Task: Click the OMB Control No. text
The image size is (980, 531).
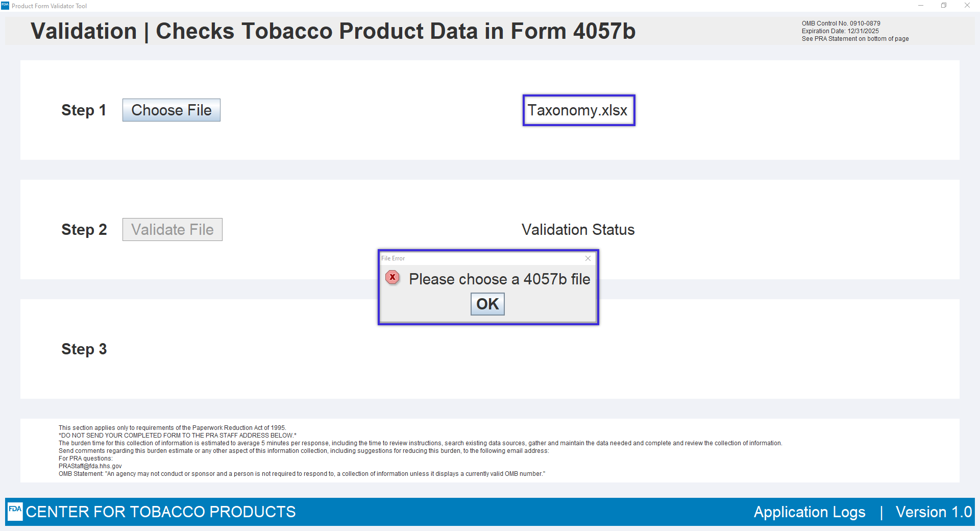Action: tap(841, 23)
